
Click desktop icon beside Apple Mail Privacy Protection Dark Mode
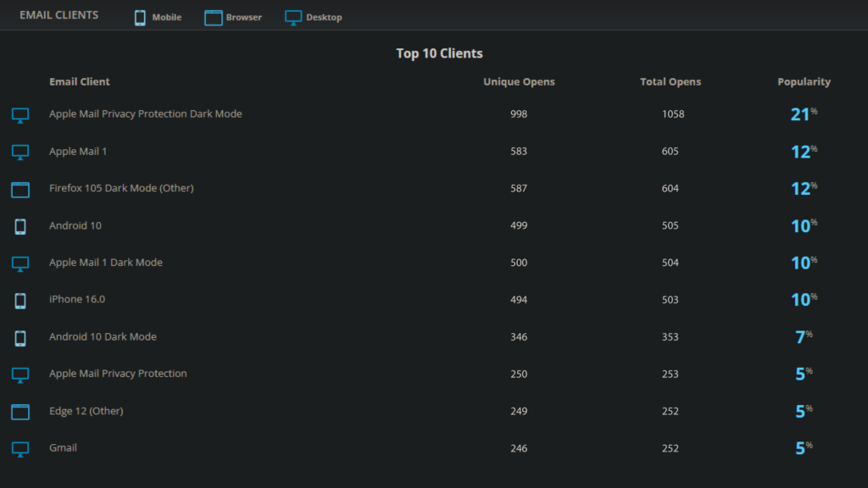coord(20,115)
